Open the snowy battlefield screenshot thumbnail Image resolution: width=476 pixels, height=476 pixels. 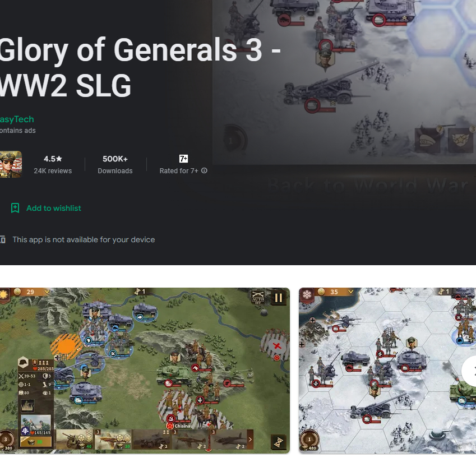pos(387,371)
